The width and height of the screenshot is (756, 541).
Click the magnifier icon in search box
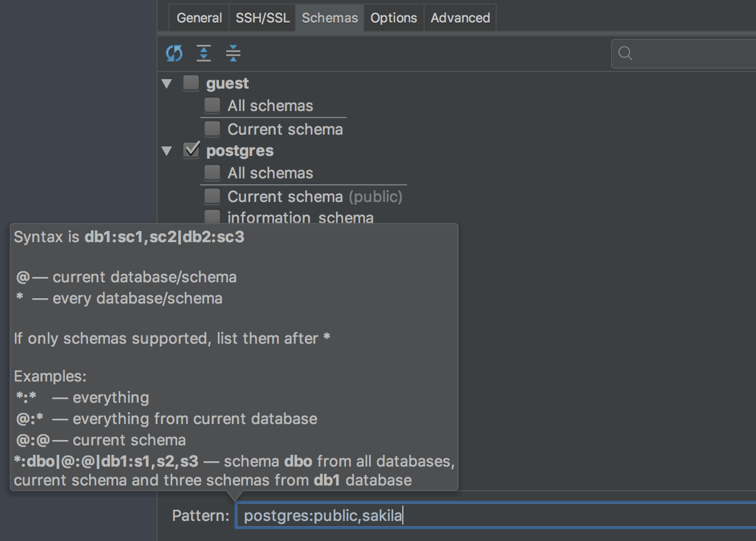tap(625, 54)
